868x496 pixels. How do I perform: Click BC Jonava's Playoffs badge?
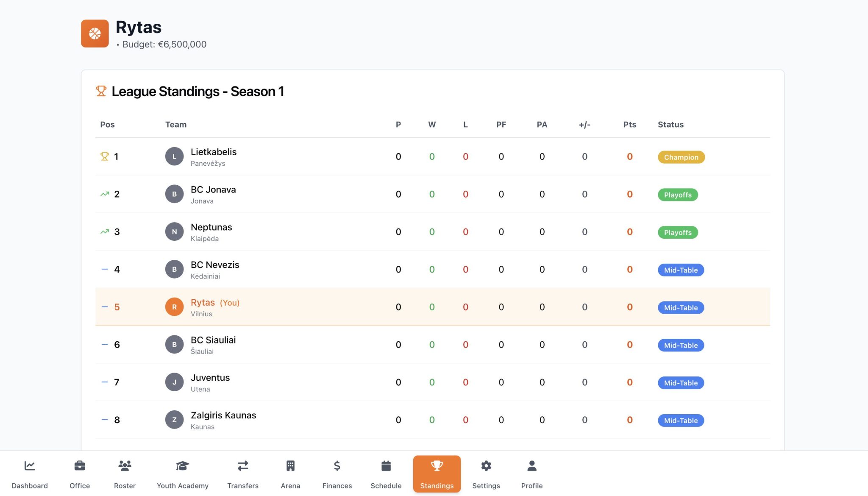[x=677, y=195]
